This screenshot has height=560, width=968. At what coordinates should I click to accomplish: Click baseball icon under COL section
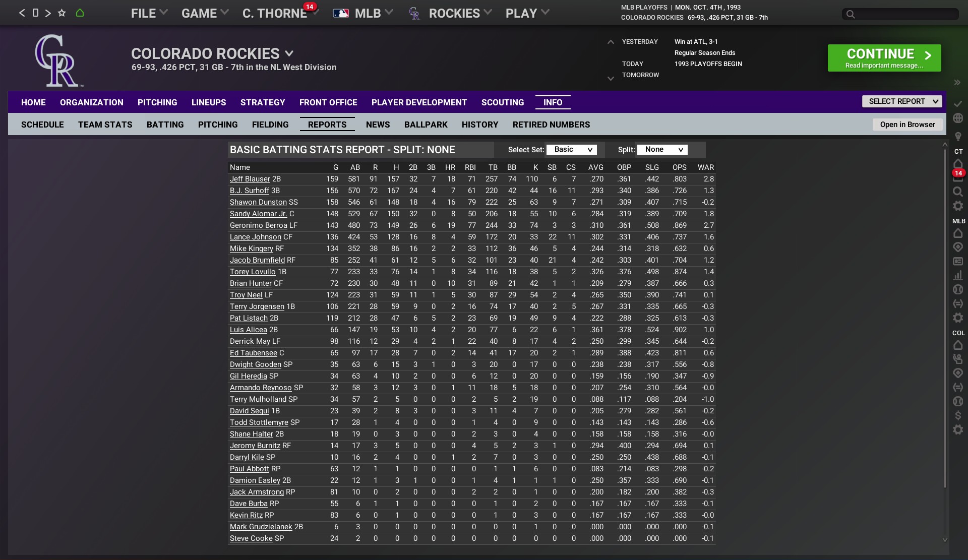[958, 401]
